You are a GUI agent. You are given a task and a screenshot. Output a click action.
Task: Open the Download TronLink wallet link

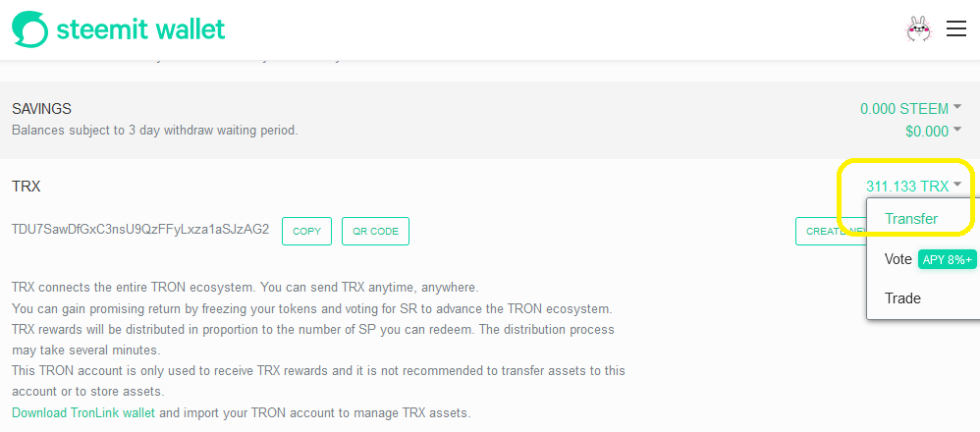click(x=83, y=413)
